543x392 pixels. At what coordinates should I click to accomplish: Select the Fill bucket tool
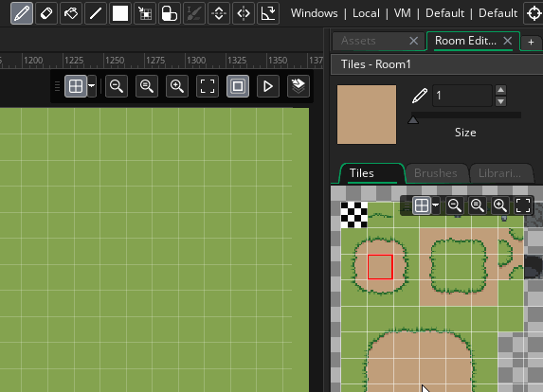(71, 13)
